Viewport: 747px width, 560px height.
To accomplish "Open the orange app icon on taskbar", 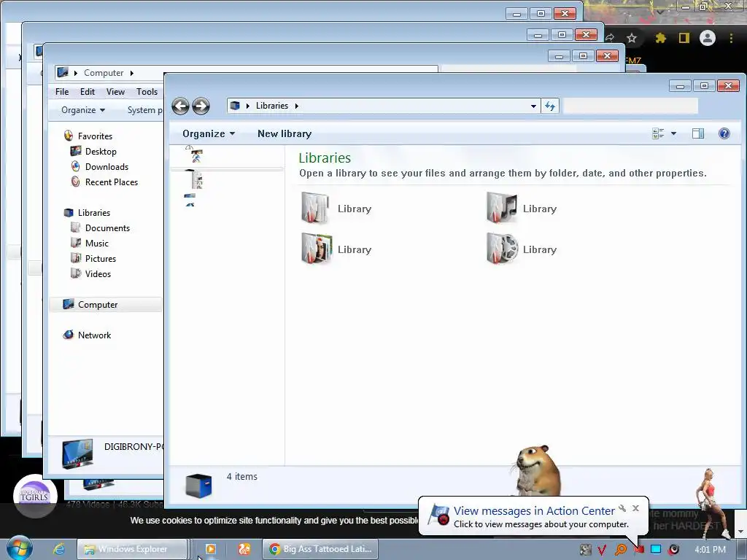I will 244,549.
